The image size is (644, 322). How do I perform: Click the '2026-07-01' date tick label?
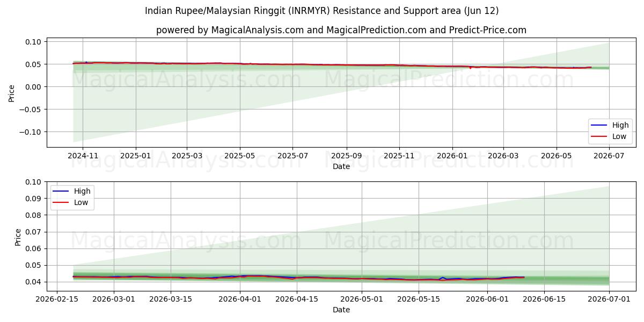click(x=609, y=299)
